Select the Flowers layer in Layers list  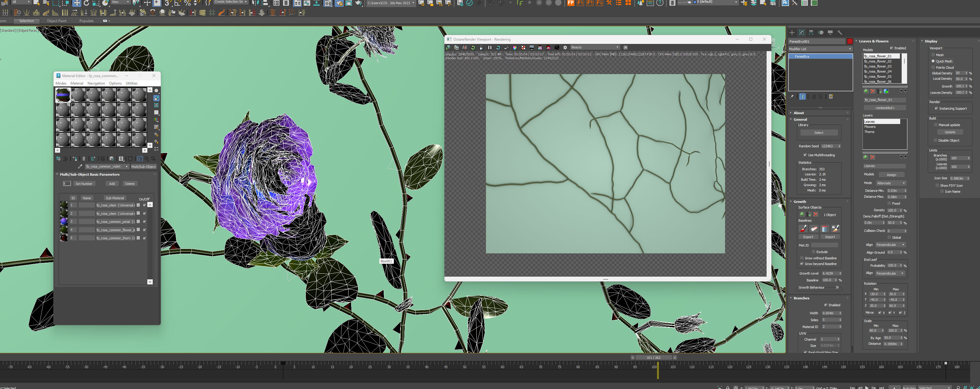(x=870, y=127)
